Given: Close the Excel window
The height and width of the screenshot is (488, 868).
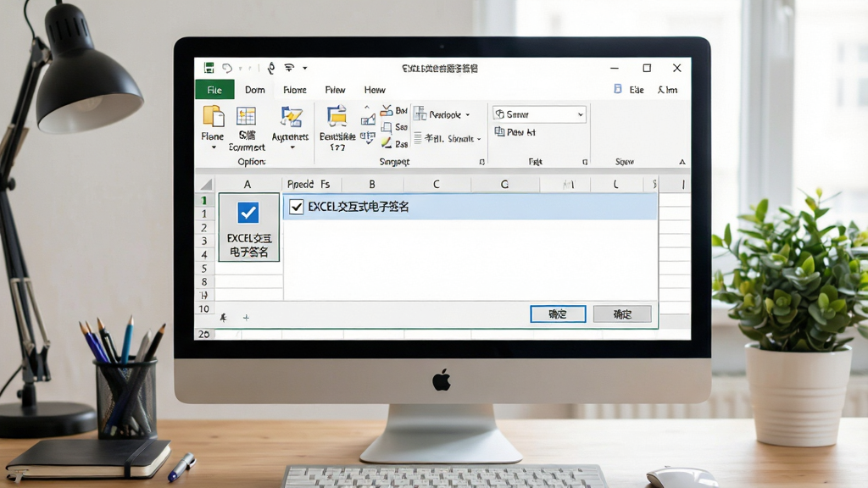Looking at the screenshot, I should coord(677,68).
